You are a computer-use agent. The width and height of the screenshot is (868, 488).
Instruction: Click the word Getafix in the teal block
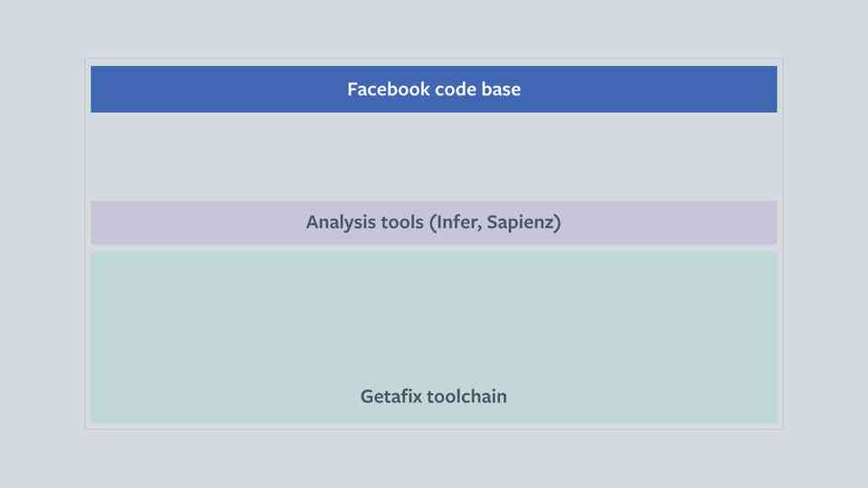coord(391,397)
